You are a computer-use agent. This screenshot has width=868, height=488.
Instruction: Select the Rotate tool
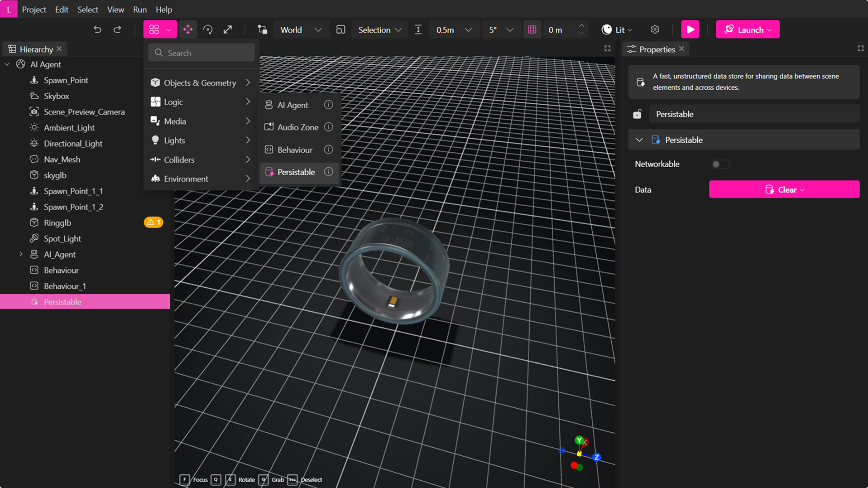point(208,29)
